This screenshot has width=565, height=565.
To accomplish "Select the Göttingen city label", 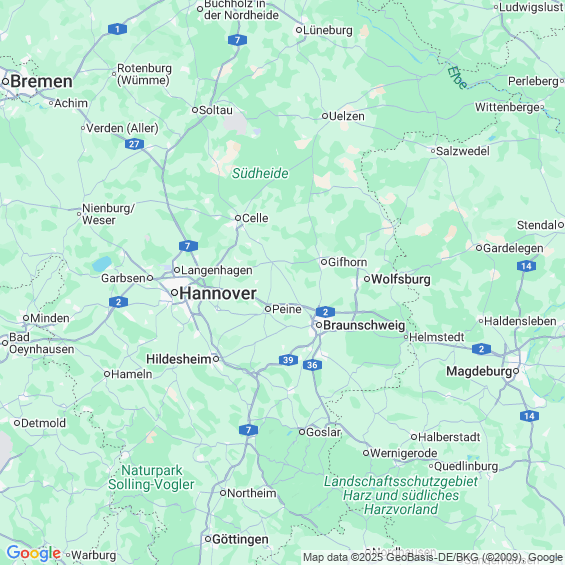I will pyautogui.click(x=240, y=539).
